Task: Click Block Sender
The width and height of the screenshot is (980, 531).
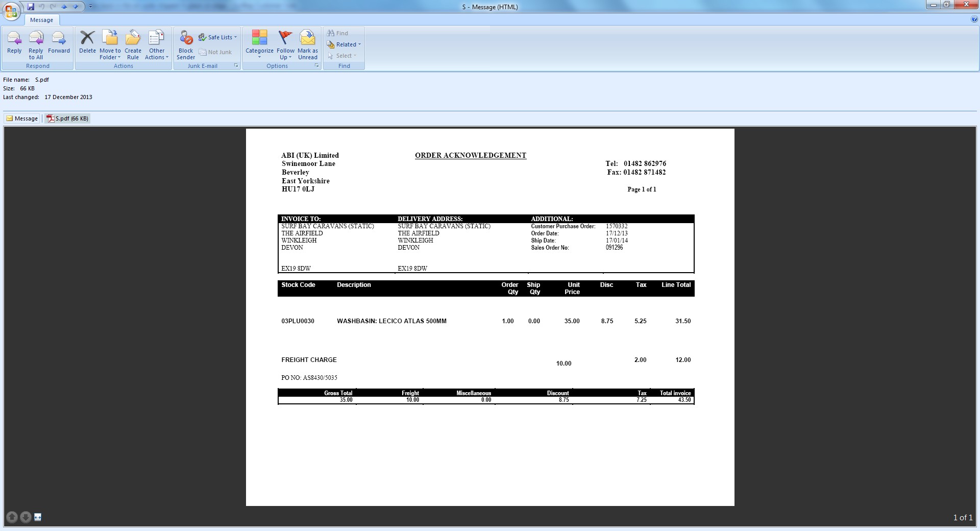Action: pyautogui.click(x=186, y=44)
